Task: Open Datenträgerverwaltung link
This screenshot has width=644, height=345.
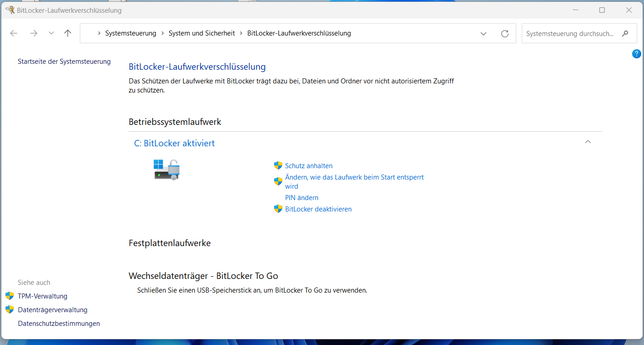Action: (52, 310)
